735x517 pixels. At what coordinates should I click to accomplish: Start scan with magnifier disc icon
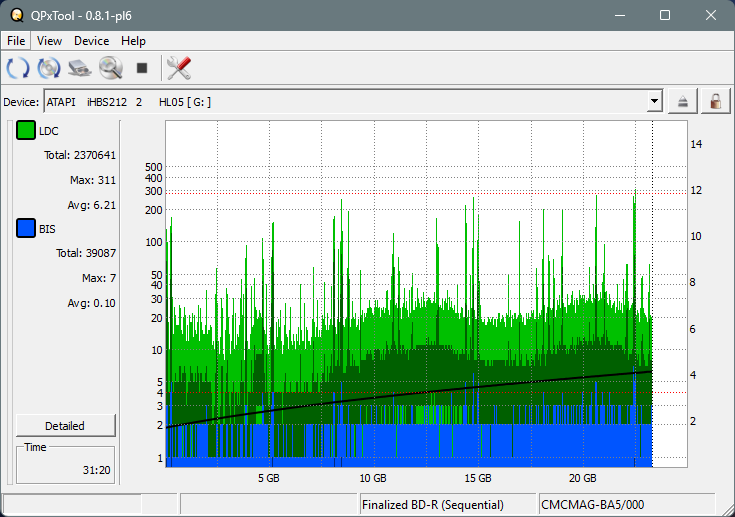111,68
